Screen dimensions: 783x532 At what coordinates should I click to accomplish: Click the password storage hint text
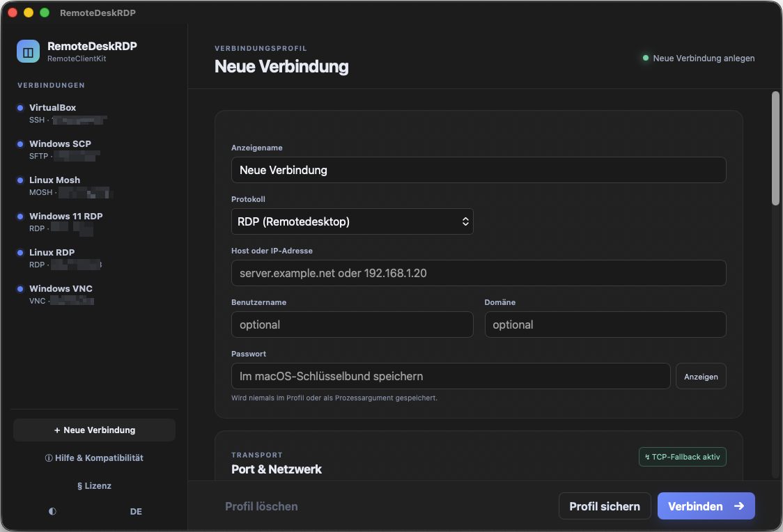point(334,398)
